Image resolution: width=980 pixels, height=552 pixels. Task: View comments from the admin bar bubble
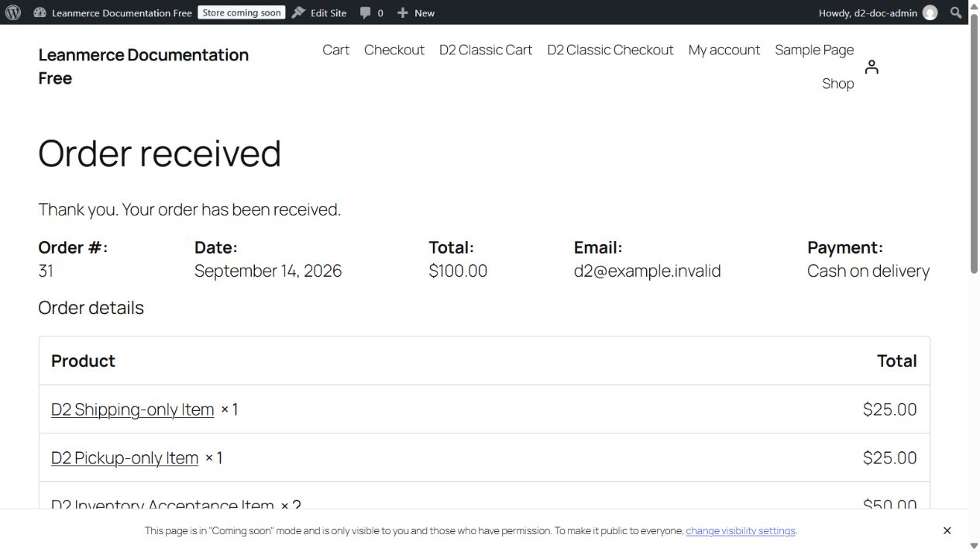tap(372, 12)
